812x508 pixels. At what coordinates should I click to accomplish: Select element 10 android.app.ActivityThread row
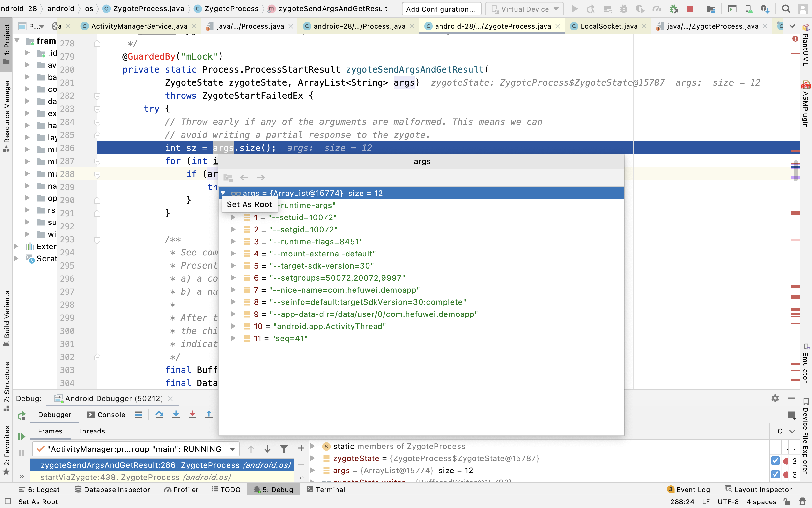[x=421, y=326]
